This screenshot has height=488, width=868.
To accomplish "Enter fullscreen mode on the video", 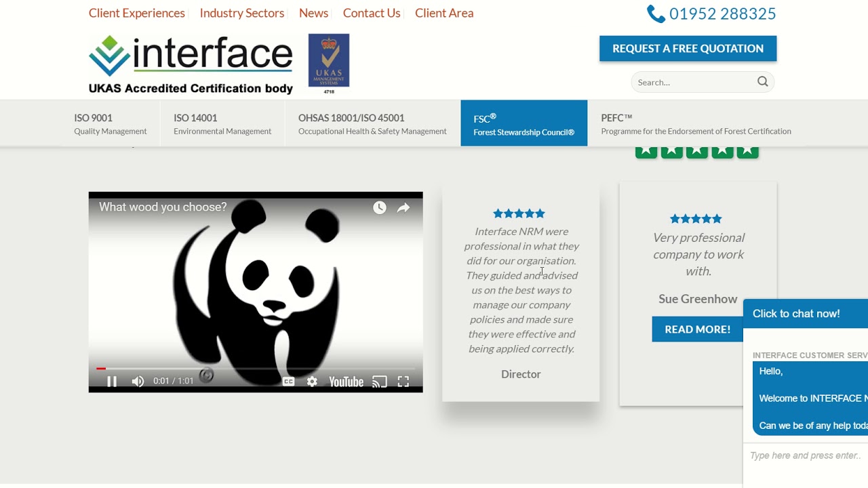I will (403, 382).
